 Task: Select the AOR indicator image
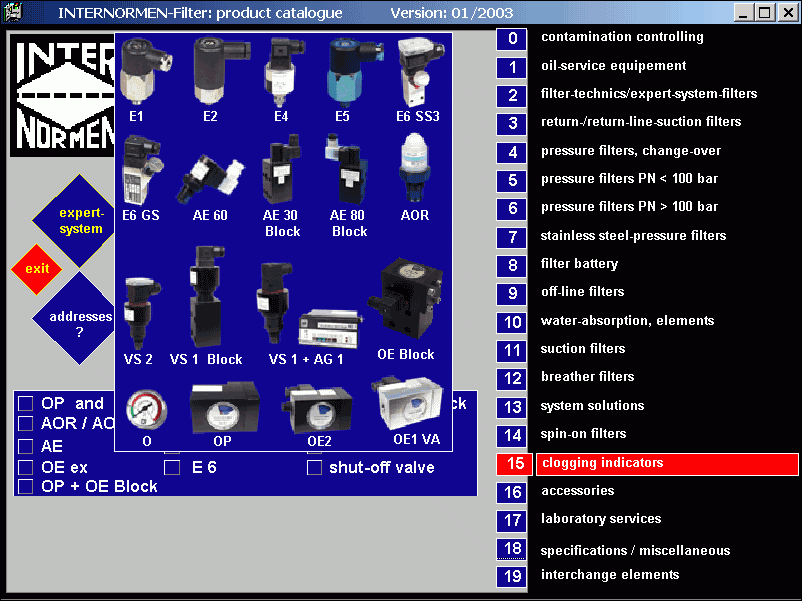pyautogui.click(x=414, y=169)
